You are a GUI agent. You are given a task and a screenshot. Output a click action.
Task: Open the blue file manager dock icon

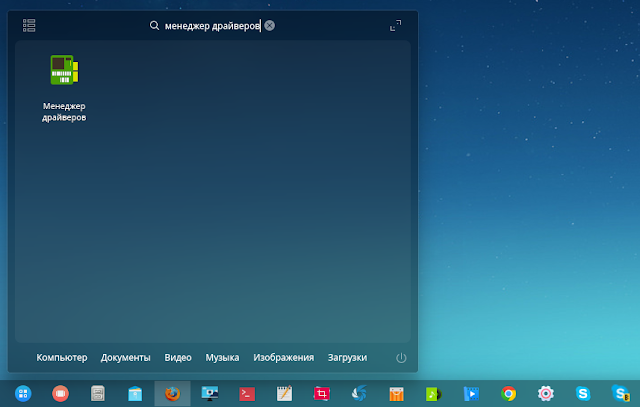click(135, 394)
